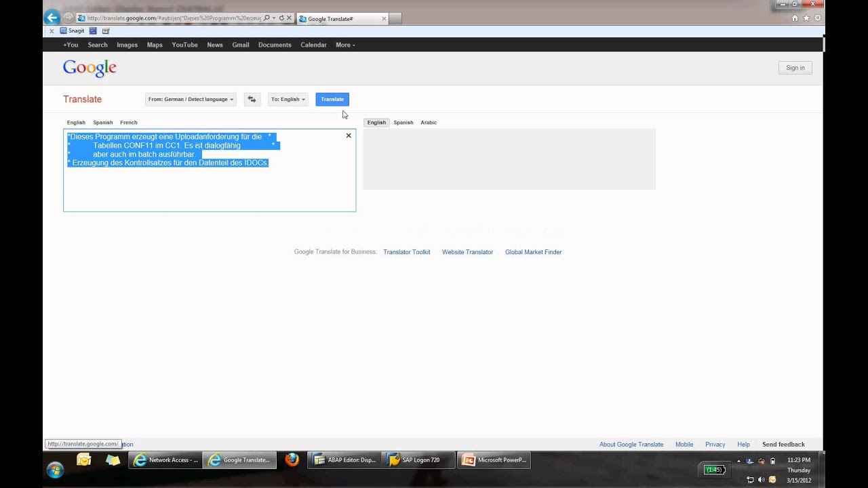The image size is (868, 488).
Task: Open the Privacy footer link
Action: (715, 445)
